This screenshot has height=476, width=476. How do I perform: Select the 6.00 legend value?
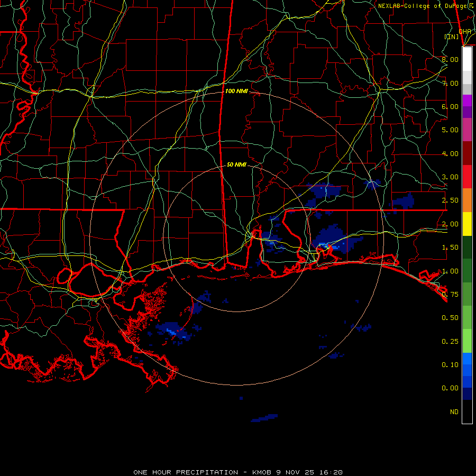click(x=450, y=106)
